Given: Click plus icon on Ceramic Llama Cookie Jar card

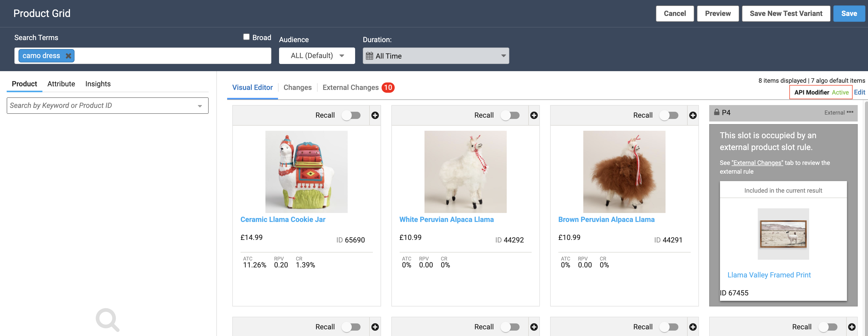Looking at the screenshot, I should (375, 115).
